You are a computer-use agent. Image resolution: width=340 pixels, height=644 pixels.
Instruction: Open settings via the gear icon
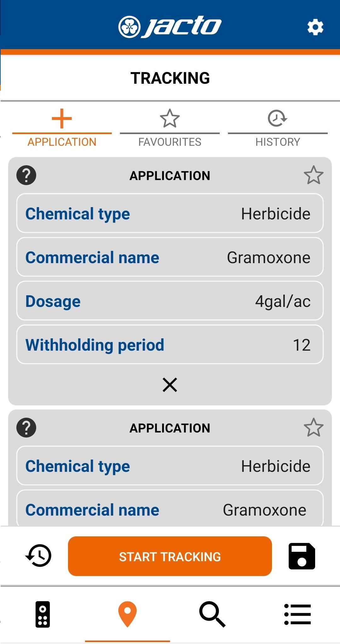tap(315, 27)
